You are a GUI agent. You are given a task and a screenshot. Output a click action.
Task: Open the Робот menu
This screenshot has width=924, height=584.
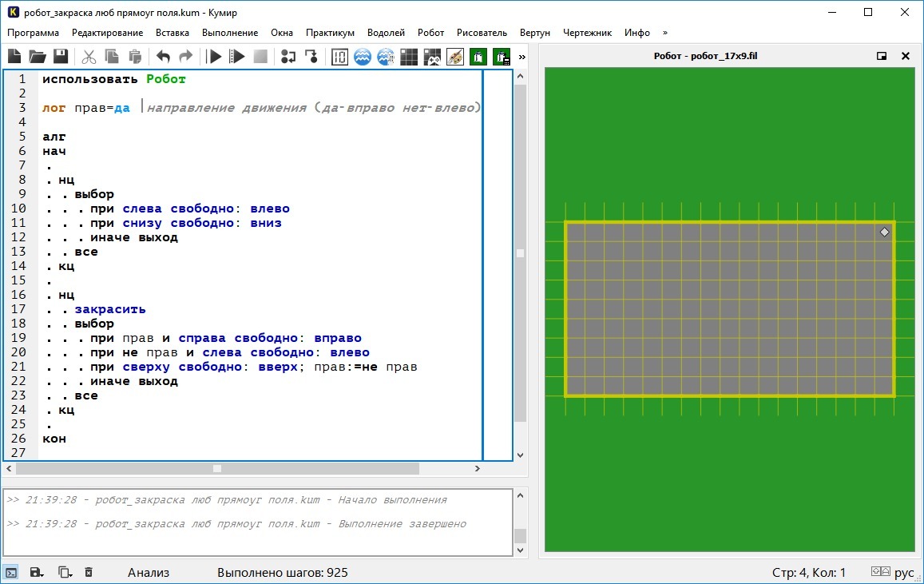coord(430,33)
